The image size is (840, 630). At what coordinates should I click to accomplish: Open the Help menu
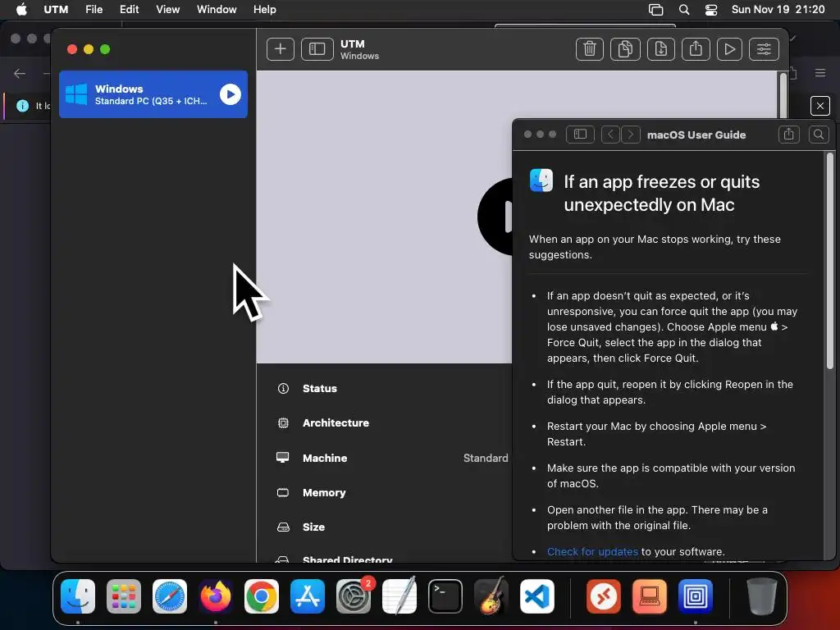[x=265, y=10]
